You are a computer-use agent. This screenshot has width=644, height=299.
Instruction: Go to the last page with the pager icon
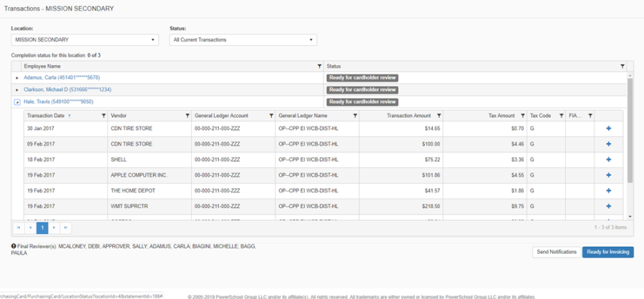(66, 227)
